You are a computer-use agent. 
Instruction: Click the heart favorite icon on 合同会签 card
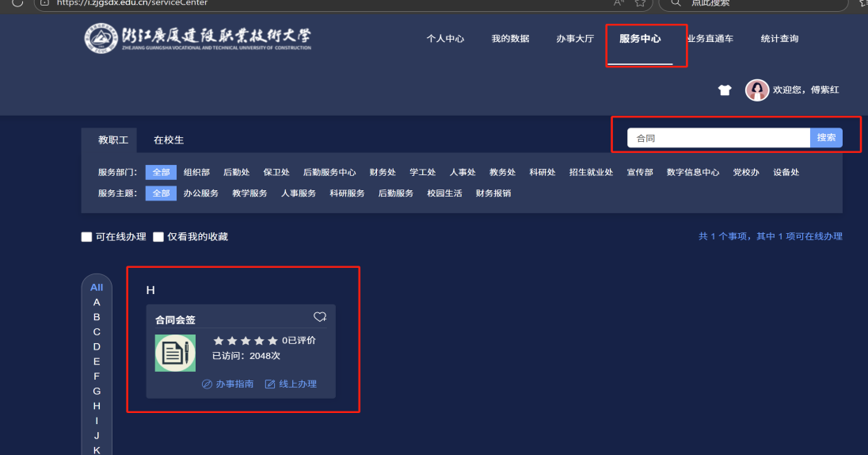click(x=320, y=317)
